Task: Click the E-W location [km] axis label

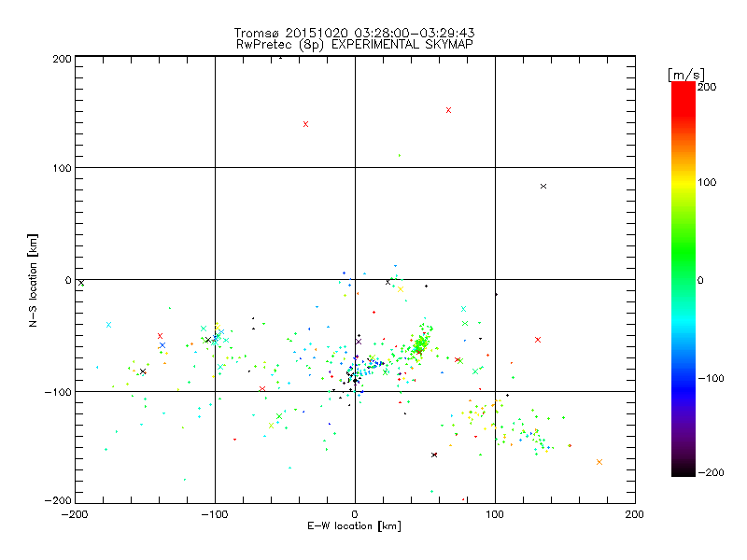Action: 354,526
